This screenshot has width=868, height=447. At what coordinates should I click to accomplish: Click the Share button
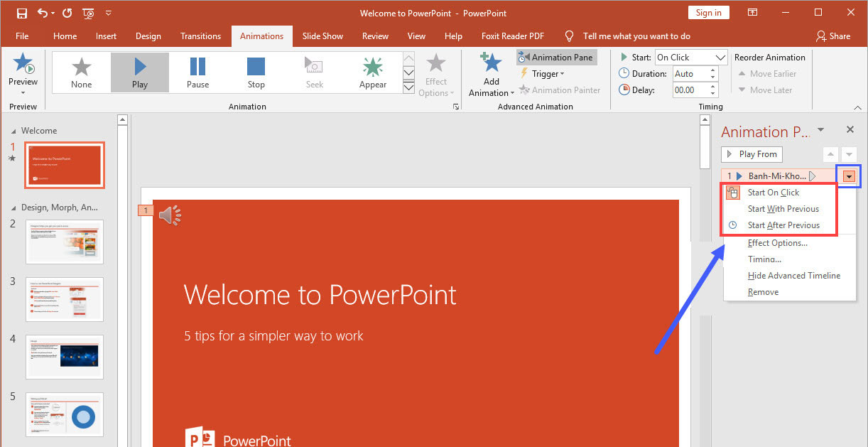pos(832,36)
